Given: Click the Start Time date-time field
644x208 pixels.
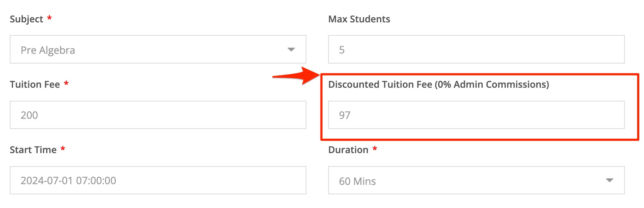Looking at the screenshot, I should [158, 180].
